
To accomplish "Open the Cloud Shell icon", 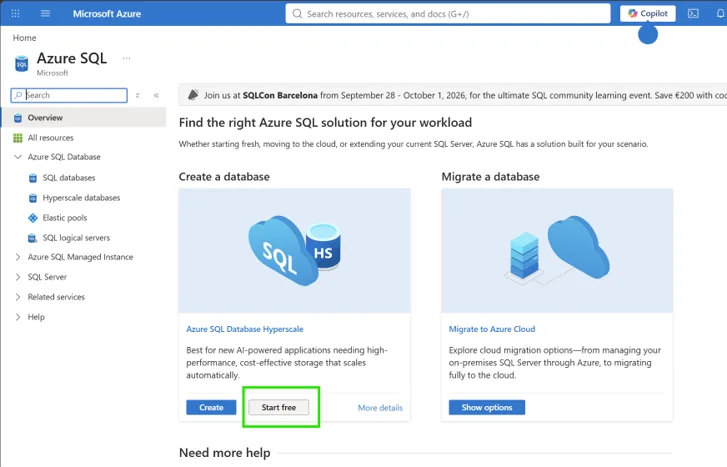I will click(x=693, y=13).
